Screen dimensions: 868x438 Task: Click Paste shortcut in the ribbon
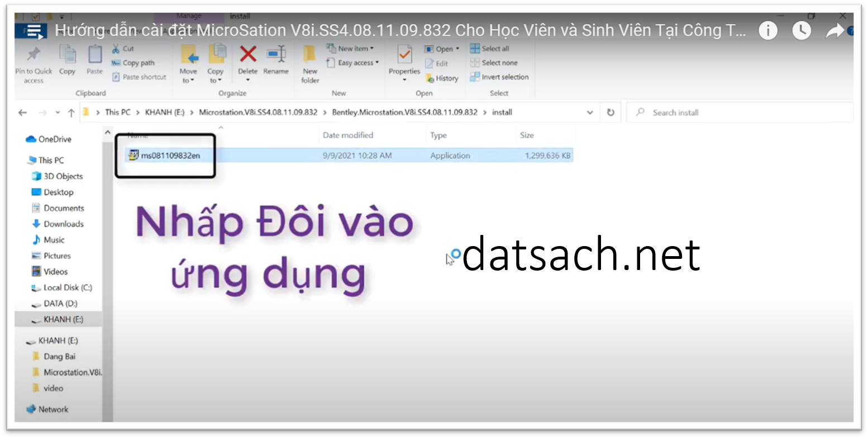pyautogui.click(x=139, y=77)
